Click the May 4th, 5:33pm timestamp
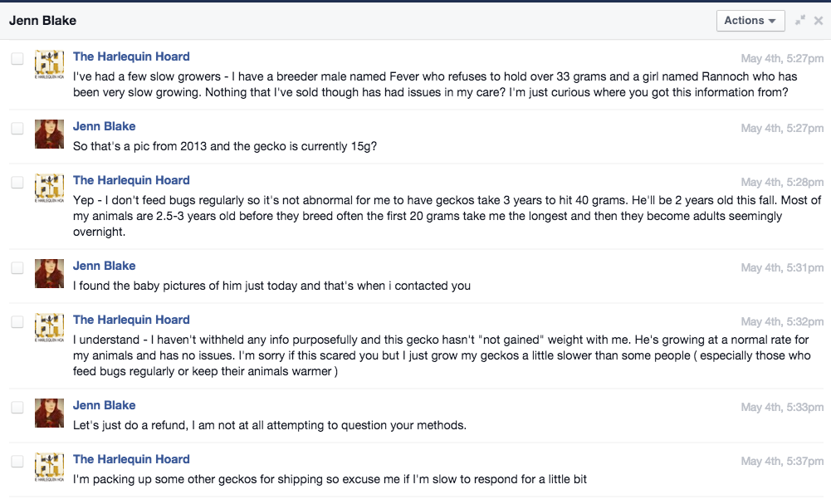 pyautogui.click(x=782, y=408)
